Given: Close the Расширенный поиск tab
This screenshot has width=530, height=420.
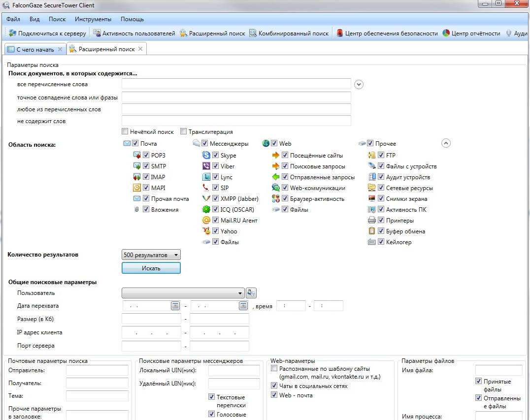Looking at the screenshot, I should (x=140, y=49).
